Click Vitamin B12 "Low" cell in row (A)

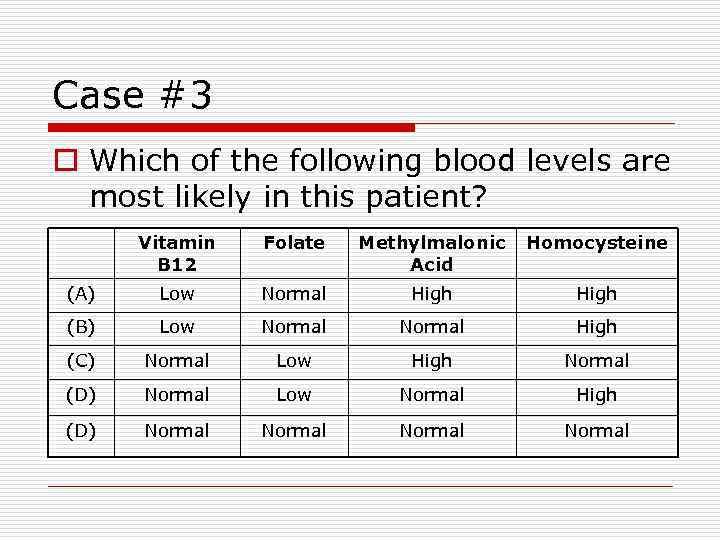coord(177,294)
